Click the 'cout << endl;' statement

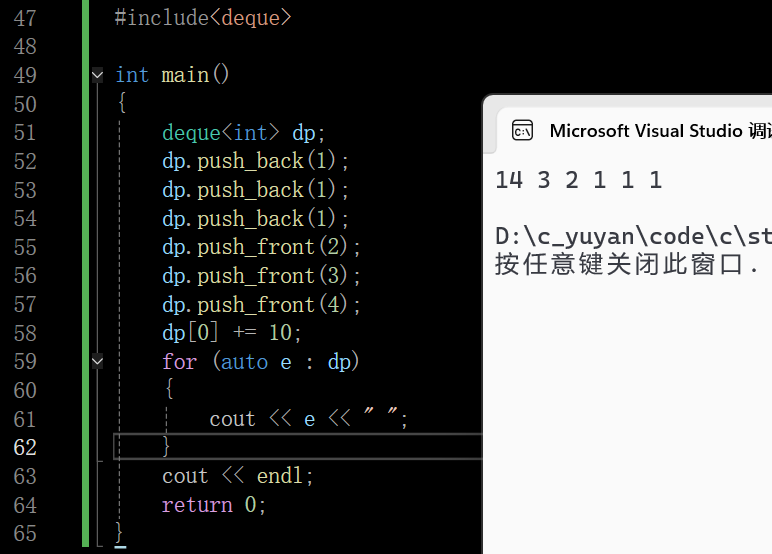(x=237, y=476)
